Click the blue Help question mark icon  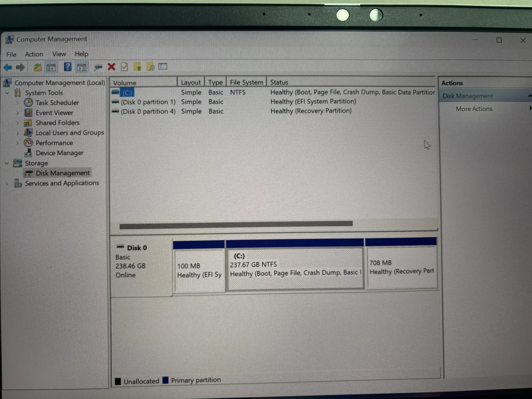click(68, 67)
